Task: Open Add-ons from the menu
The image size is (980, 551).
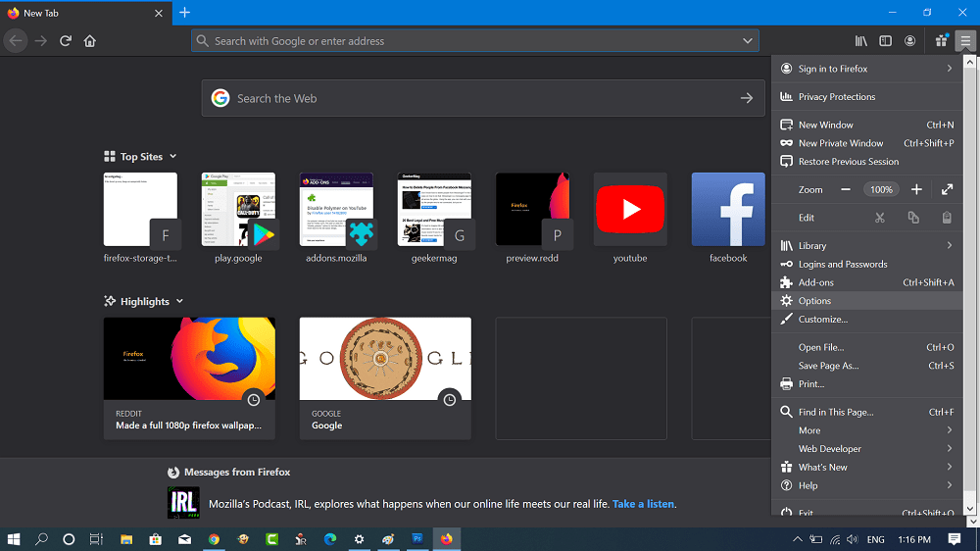Action: click(867, 282)
